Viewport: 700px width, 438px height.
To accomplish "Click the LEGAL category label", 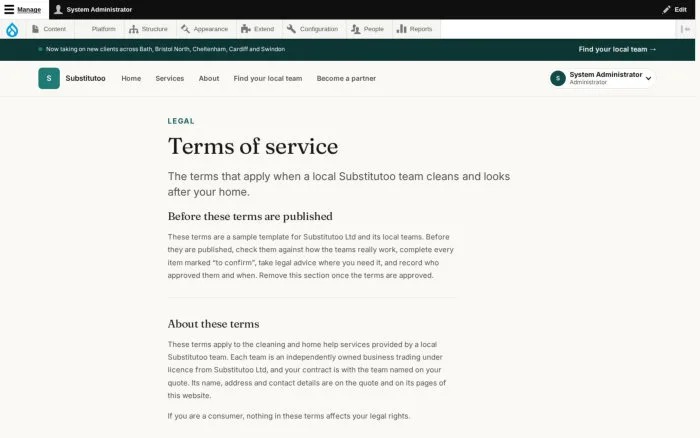I will tap(181, 121).
